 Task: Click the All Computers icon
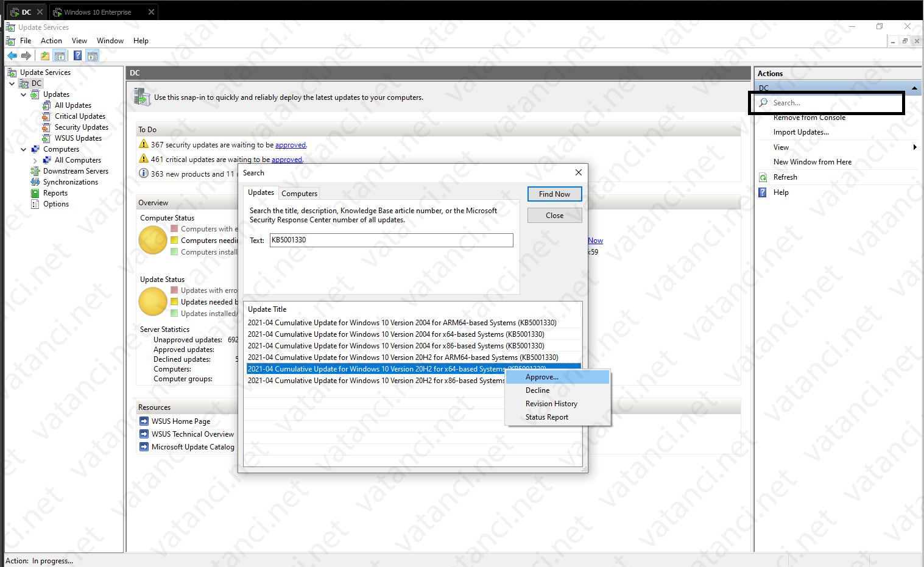[47, 160]
